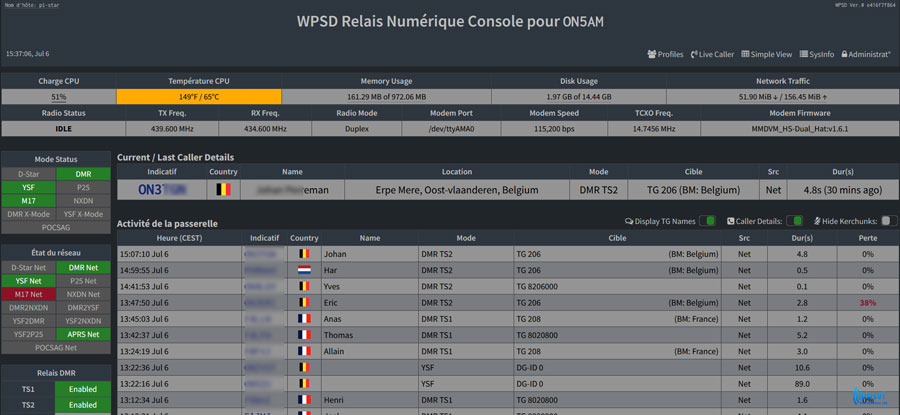Open the ON3 callsign link in caller details
Viewport: 900px width, 415px height.
(x=161, y=190)
